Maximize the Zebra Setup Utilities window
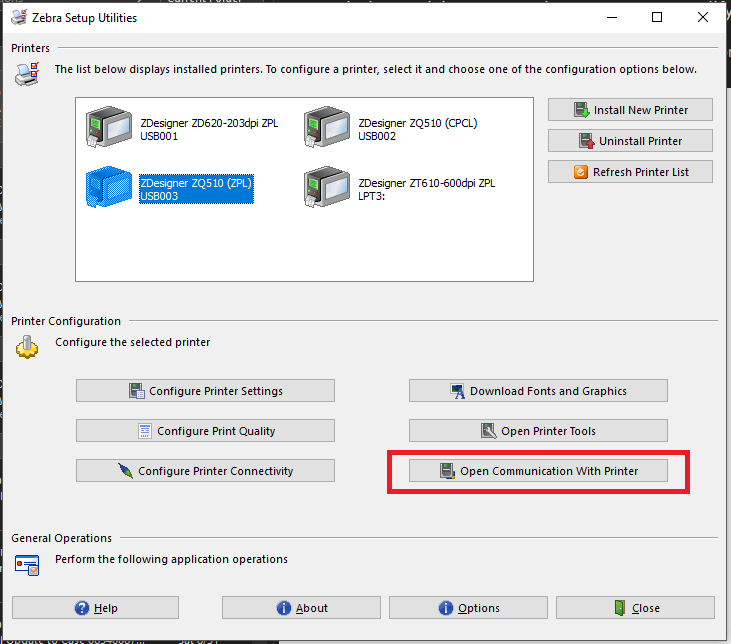This screenshot has height=644, width=731. coord(657,17)
